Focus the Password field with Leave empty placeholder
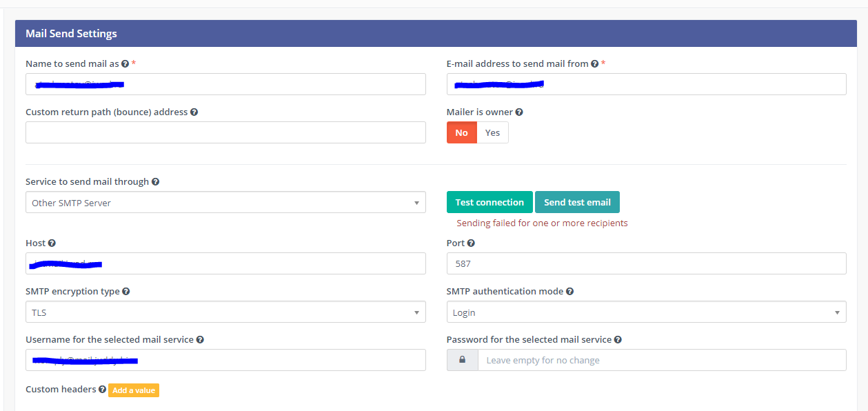This screenshot has height=411, width=868. click(x=662, y=360)
